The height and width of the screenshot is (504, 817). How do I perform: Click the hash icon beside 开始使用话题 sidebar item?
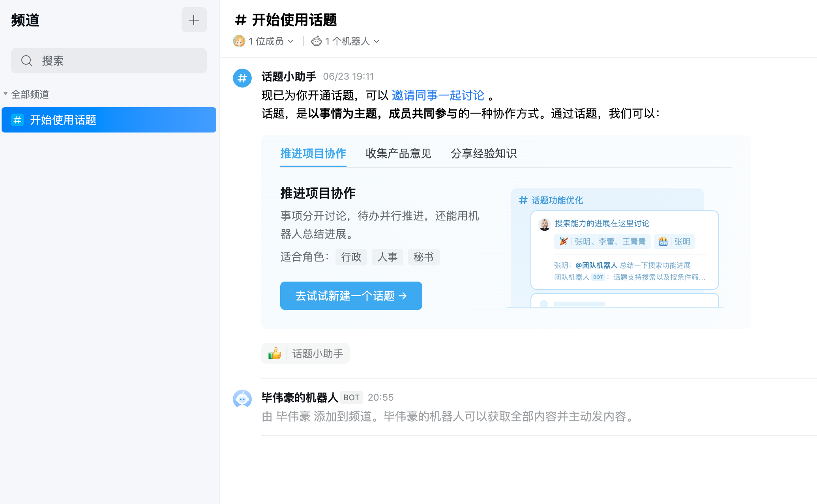17,120
